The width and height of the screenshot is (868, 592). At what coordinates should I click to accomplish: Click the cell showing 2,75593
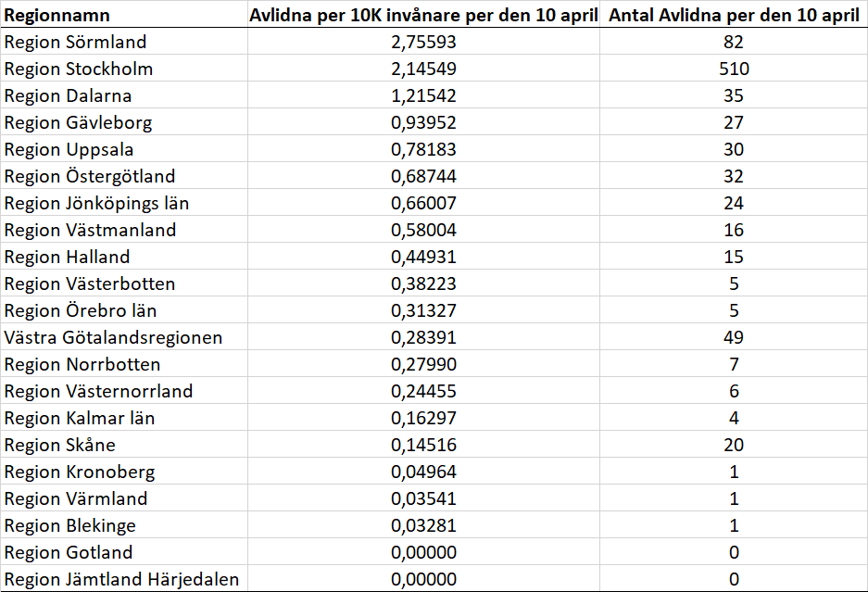[x=424, y=42]
